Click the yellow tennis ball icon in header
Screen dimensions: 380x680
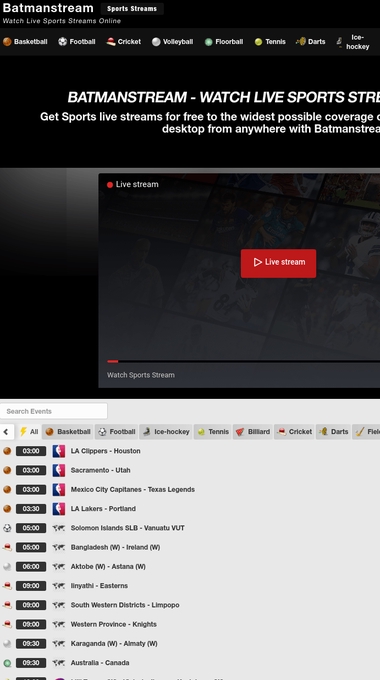pyautogui.click(x=259, y=42)
